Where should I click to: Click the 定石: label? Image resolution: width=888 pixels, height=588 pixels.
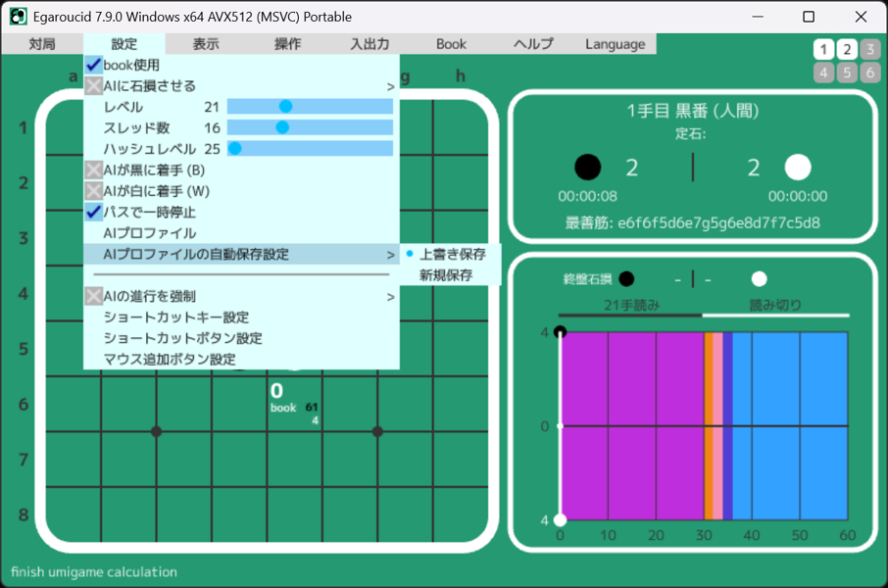(x=691, y=133)
